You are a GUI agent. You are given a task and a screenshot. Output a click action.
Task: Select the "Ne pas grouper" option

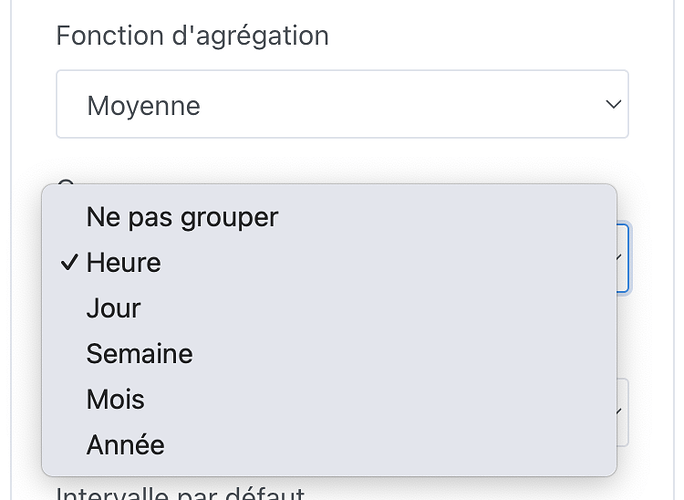[182, 216]
